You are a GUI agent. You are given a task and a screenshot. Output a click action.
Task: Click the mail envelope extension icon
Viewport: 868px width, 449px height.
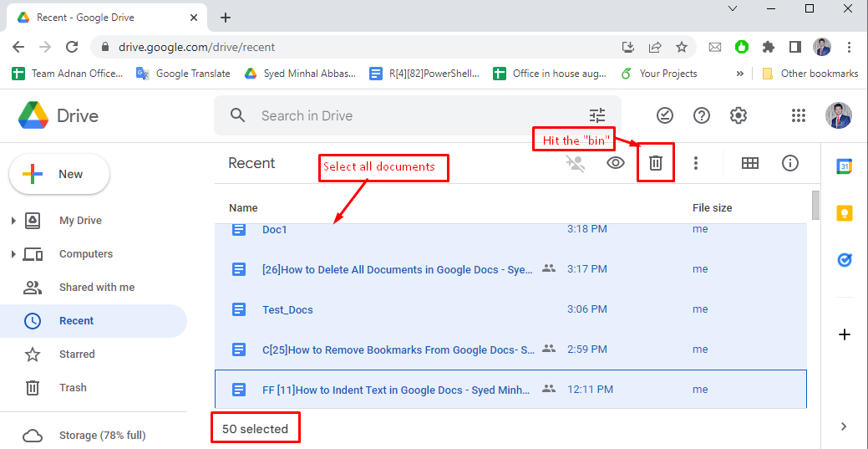pyautogui.click(x=715, y=47)
